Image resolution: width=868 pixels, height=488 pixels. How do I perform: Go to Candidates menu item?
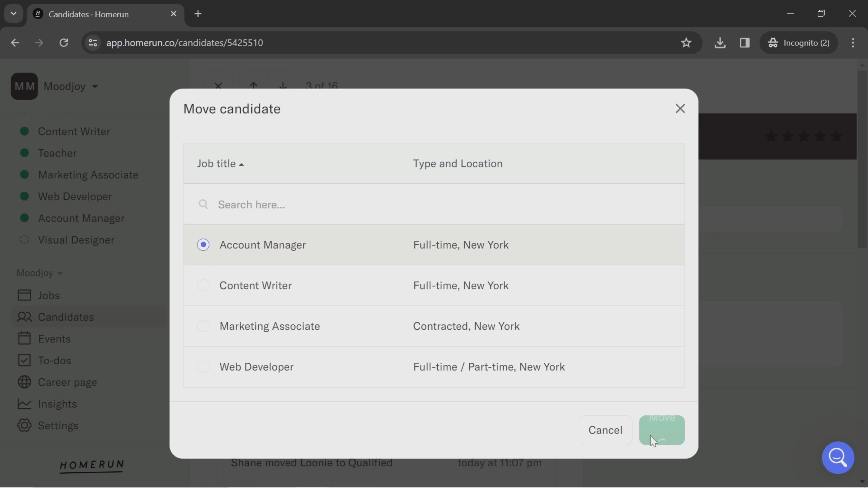[x=66, y=317]
